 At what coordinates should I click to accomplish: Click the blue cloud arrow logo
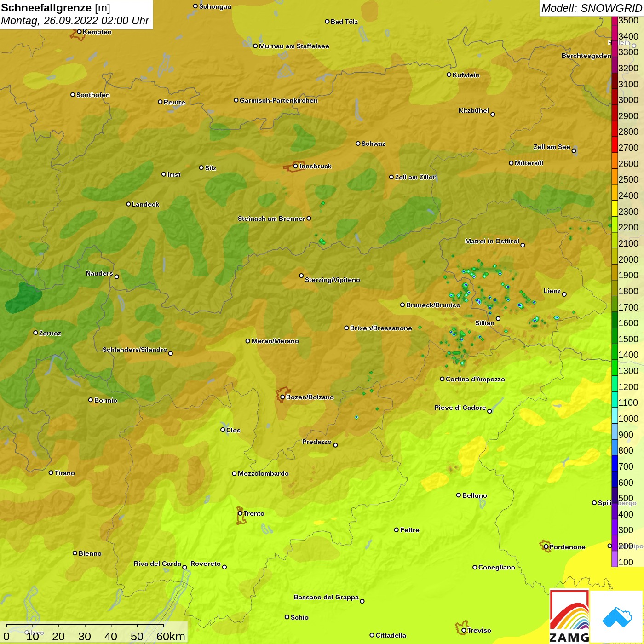(617, 617)
